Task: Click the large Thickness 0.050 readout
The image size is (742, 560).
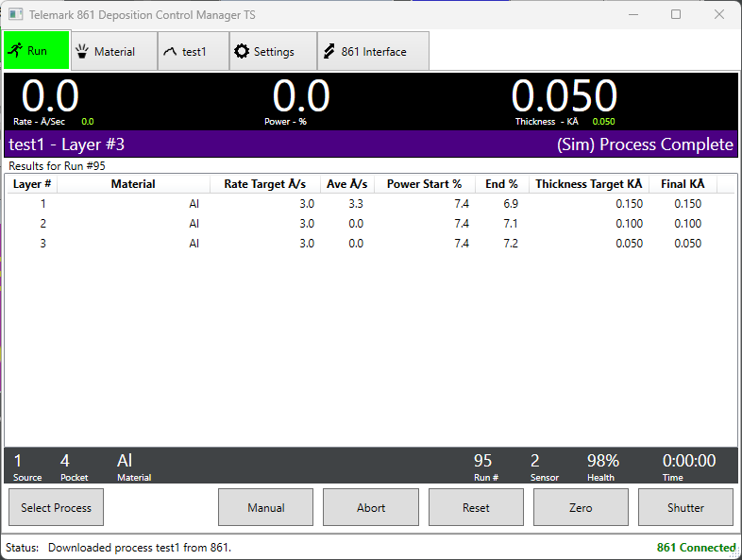Action: [565, 95]
